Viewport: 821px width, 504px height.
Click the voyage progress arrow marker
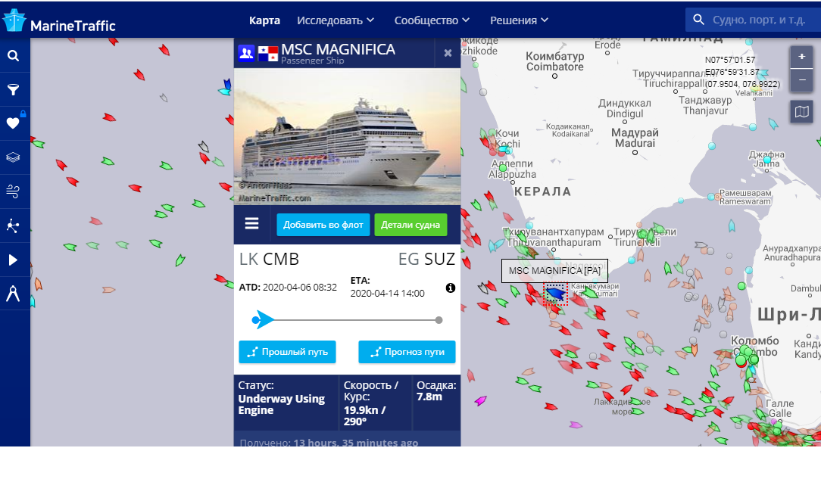264,320
